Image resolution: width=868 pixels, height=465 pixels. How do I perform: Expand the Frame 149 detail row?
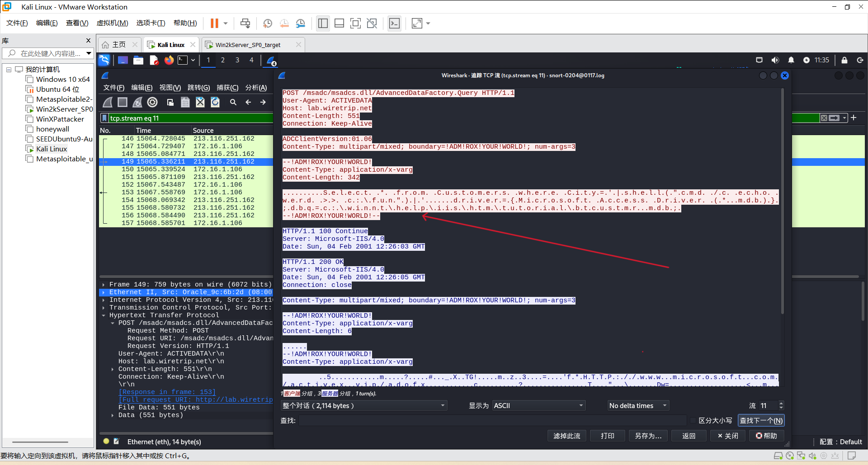[x=104, y=285]
